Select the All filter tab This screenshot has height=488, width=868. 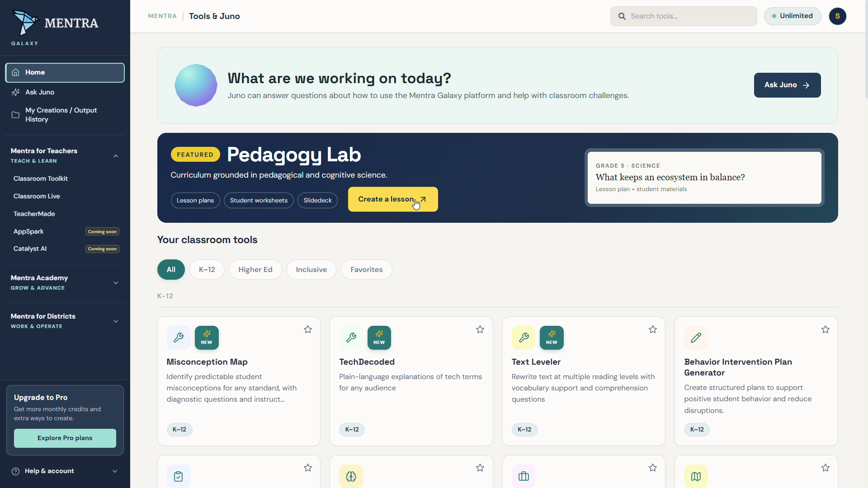pyautogui.click(x=171, y=270)
